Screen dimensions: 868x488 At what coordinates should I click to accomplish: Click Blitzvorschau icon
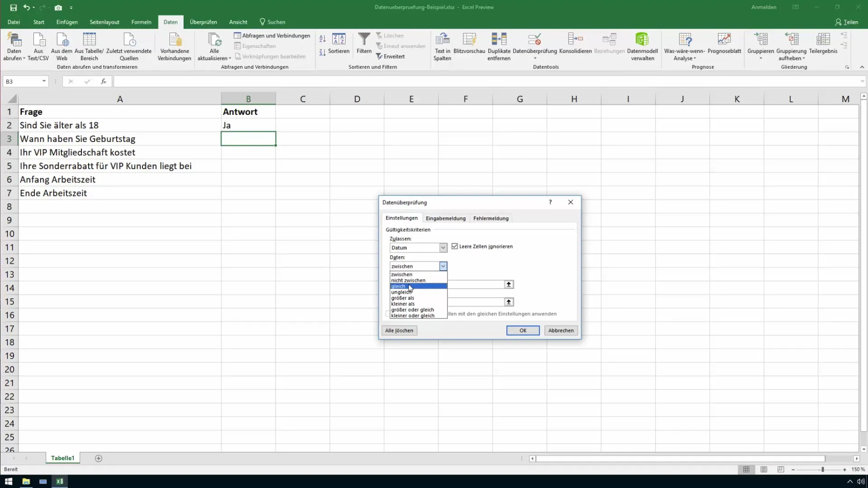[x=469, y=43]
